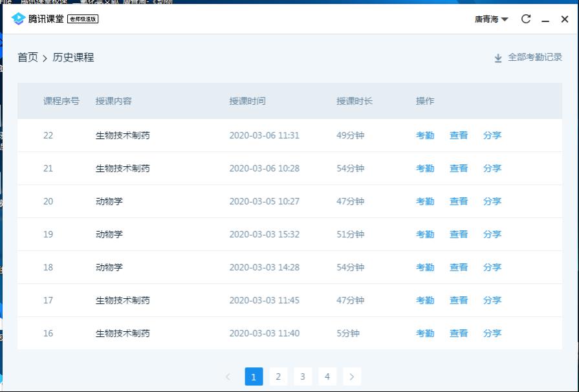The height and width of the screenshot is (392, 579).
Task: Open the 唐青海 user dropdown menu
Action: (x=491, y=19)
